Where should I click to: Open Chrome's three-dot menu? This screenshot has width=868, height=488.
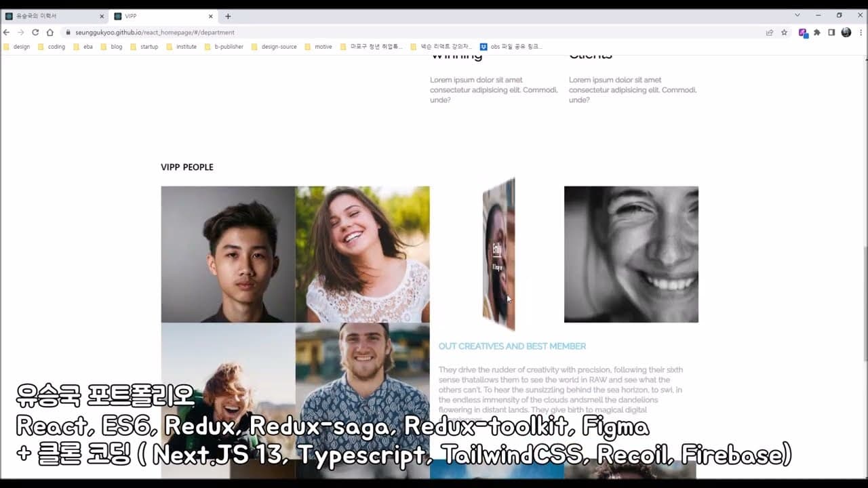click(861, 32)
